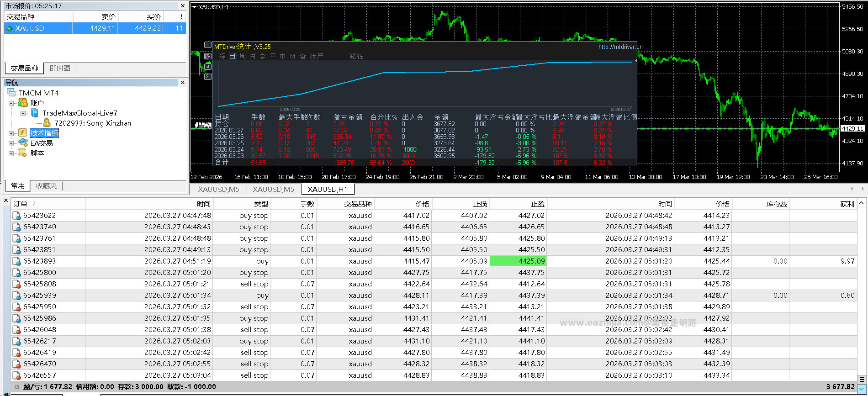Toggle the 图 chart button on MTDriver side

[208, 56]
